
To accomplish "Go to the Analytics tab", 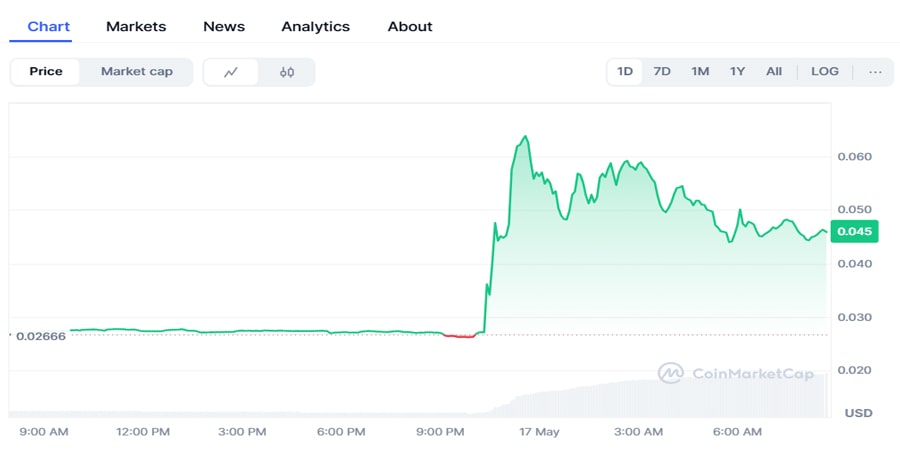I will tap(316, 26).
